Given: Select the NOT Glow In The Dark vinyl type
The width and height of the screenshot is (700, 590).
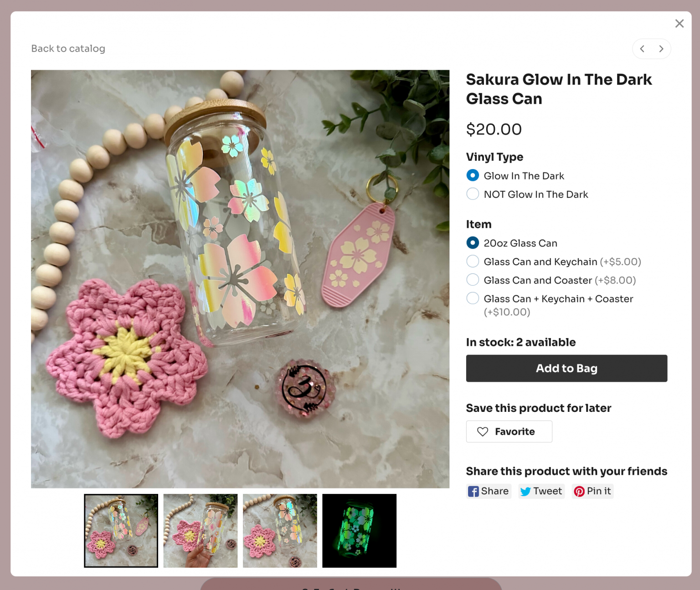Looking at the screenshot, I should tap(473, 194).
